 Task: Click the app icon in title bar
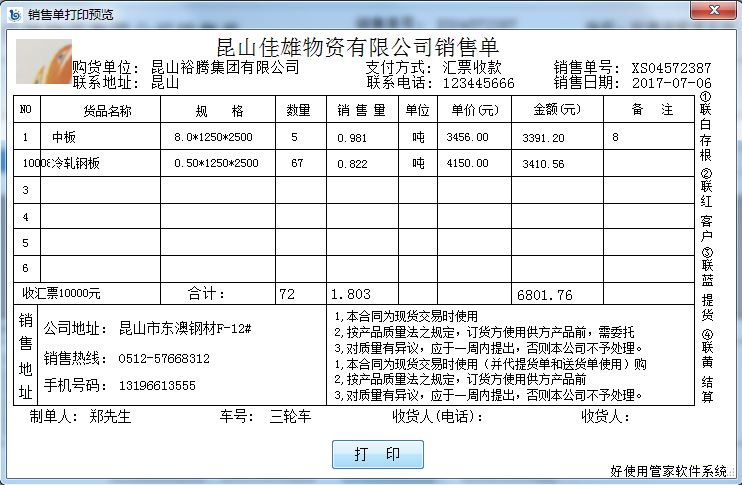click(13, 13)
